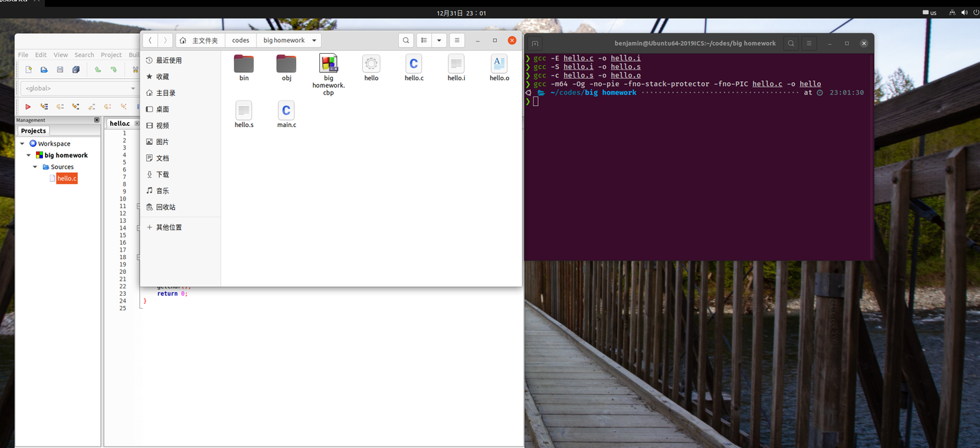Screen dimensions: 980x448
Task: Click search icon in terminal title bar
Action: (x=791, y=43)
